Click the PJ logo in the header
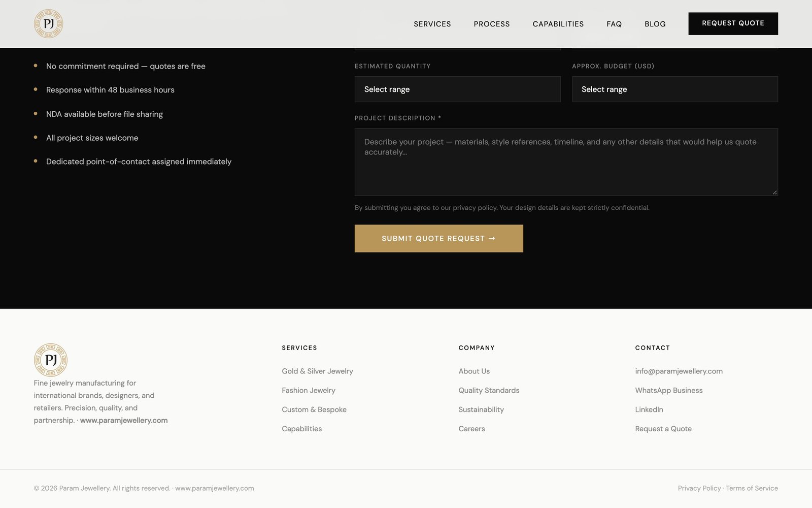The height and width of the screenshot is (508, 812). [x=49, y=24]
